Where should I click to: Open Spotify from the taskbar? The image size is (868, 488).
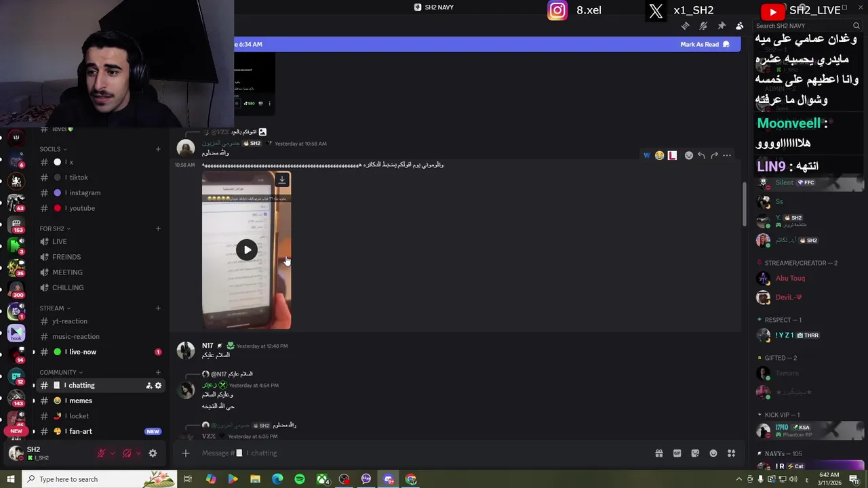click(x=300, y=479)
